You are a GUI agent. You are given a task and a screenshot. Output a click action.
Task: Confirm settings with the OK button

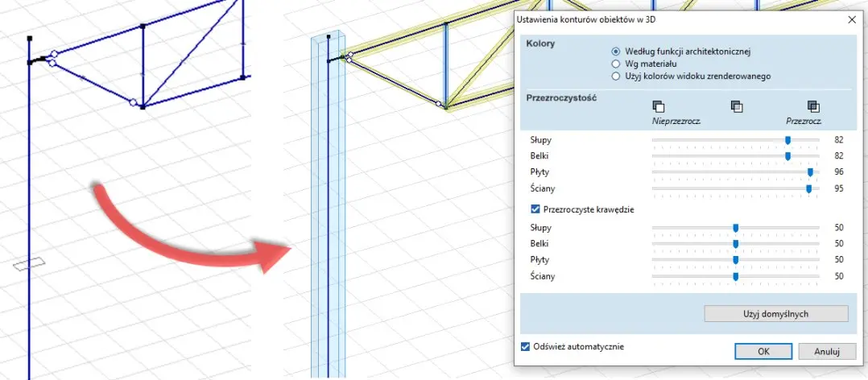(x=763, y=352)
